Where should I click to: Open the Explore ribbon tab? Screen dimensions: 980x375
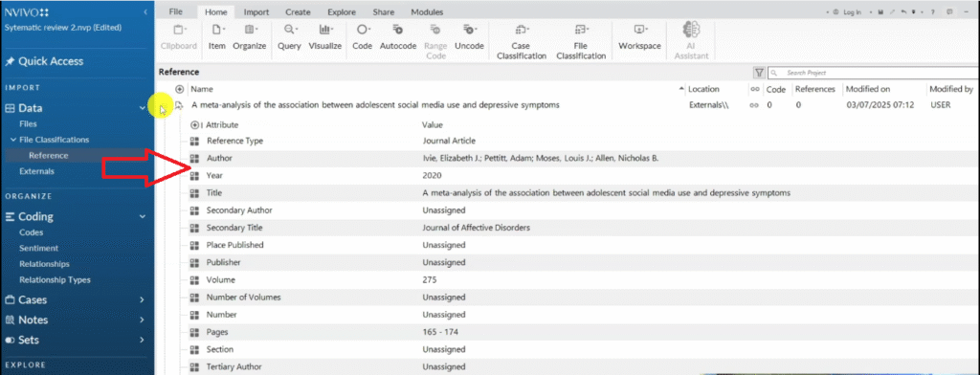(x=342, y=11)
